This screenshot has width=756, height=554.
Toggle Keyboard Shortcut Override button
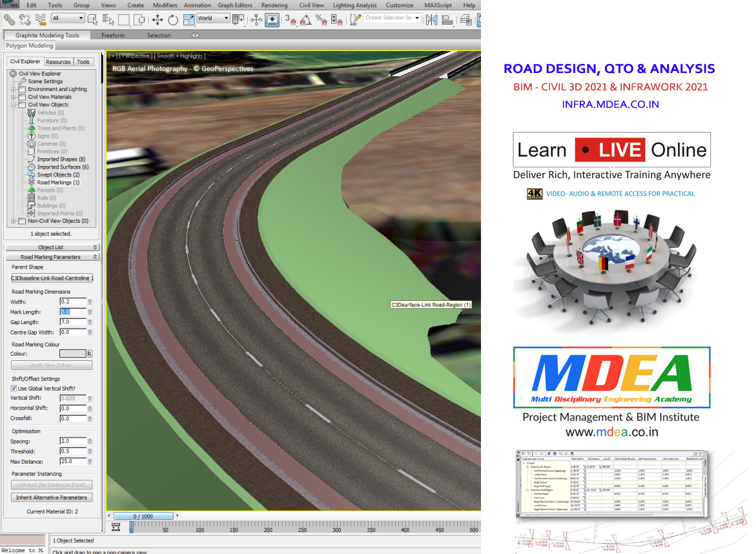coord(272,20)
